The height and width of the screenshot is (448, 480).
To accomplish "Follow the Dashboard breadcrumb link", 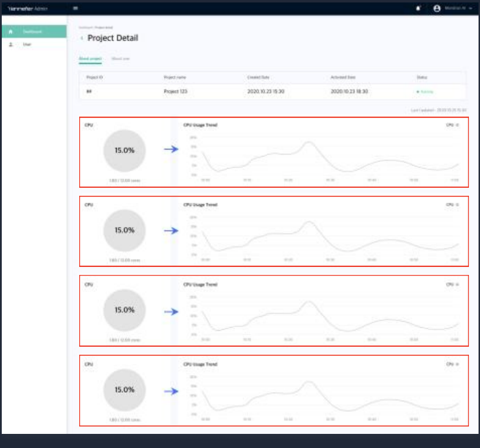I will tap(86, 28).
